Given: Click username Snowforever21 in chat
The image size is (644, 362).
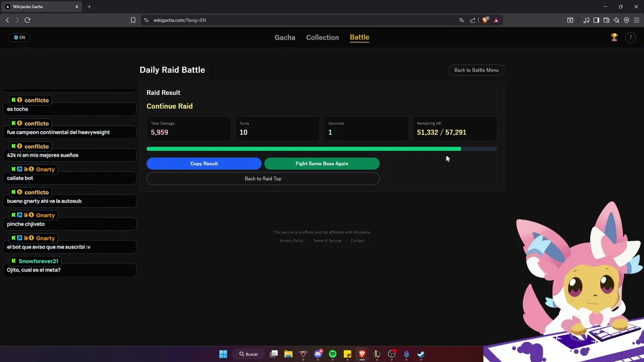Looking at the screenshot, I should coord(39,261).
